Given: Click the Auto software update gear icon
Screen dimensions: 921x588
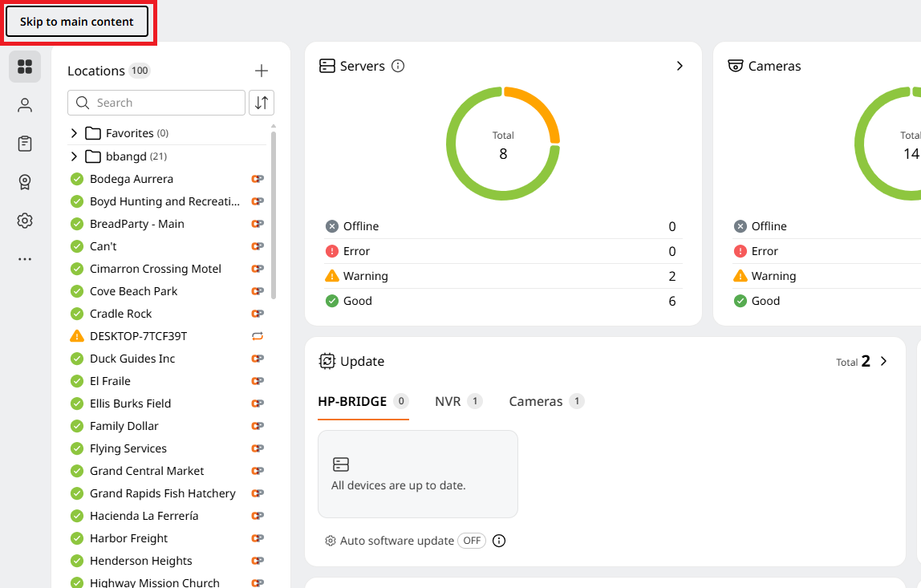Looking at the screenshot, I should coord(330,541).
